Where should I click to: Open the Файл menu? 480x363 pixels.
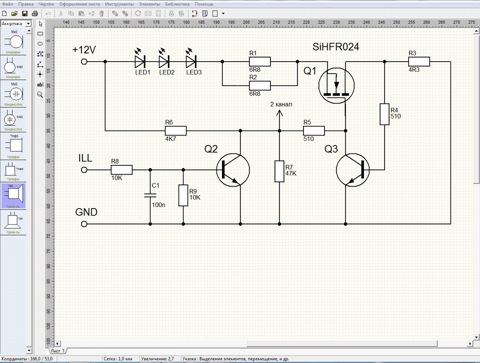pyautogui.click(x=7, y=4)
